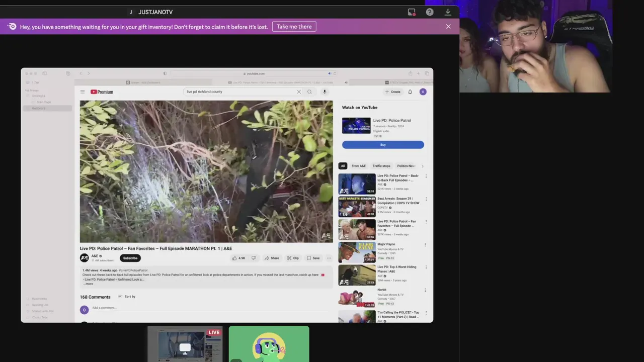Open Major Payne movie thumbnail

point(357,252)
